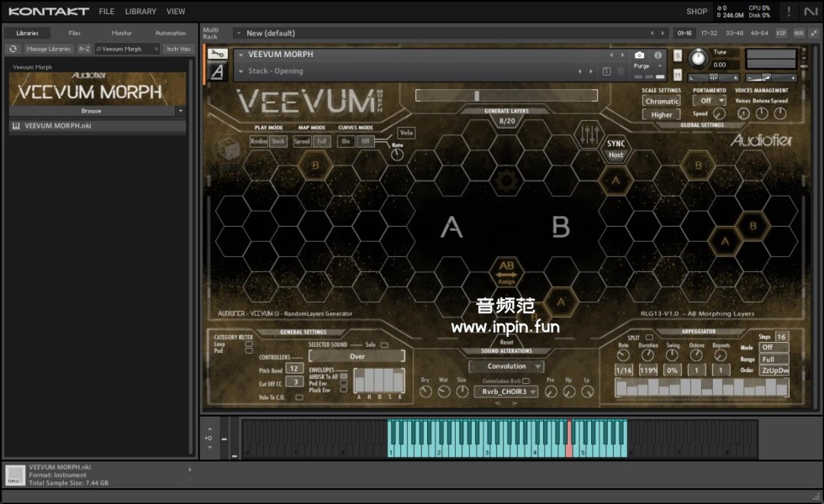Click the dice randomize icon
Image resolution: width=824 pixels, height=504 pixels.
229,150
